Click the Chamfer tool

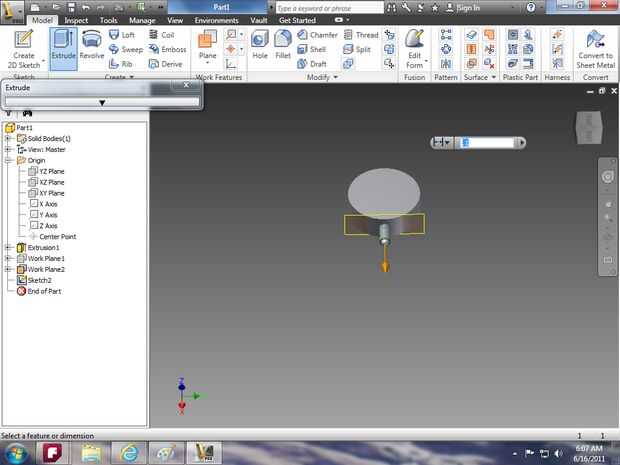click(318, 35)
